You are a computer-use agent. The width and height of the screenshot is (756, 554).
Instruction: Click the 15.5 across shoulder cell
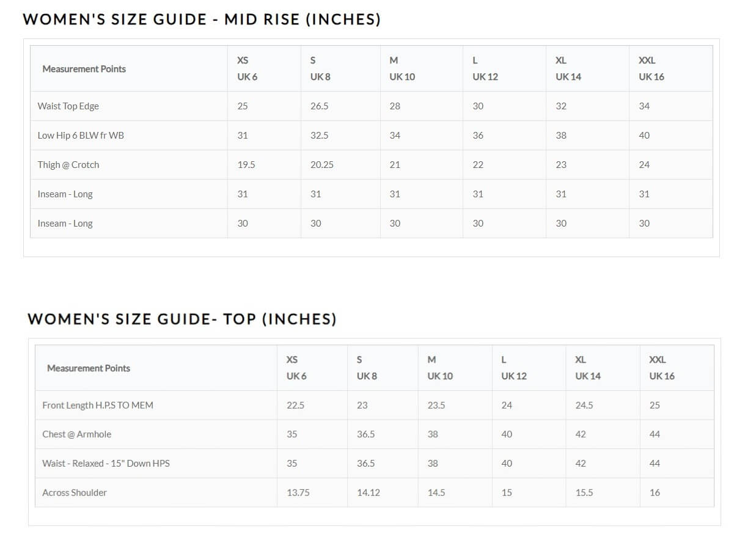pos(584,493)
